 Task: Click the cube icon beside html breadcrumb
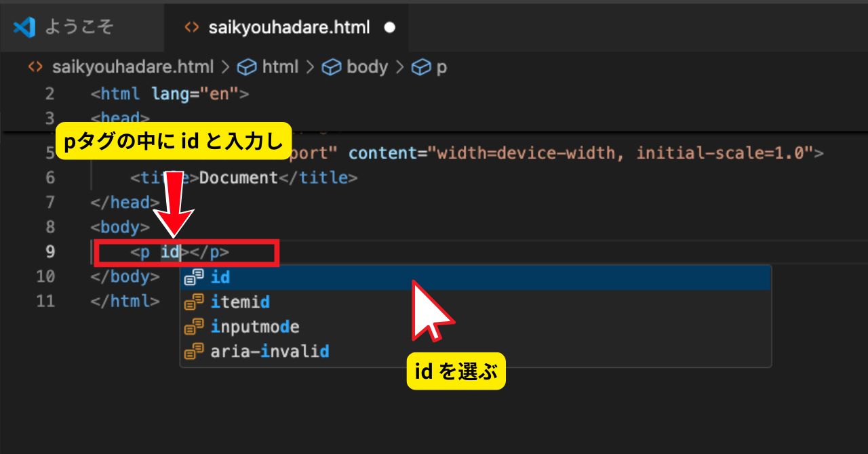tap(246, 67)
